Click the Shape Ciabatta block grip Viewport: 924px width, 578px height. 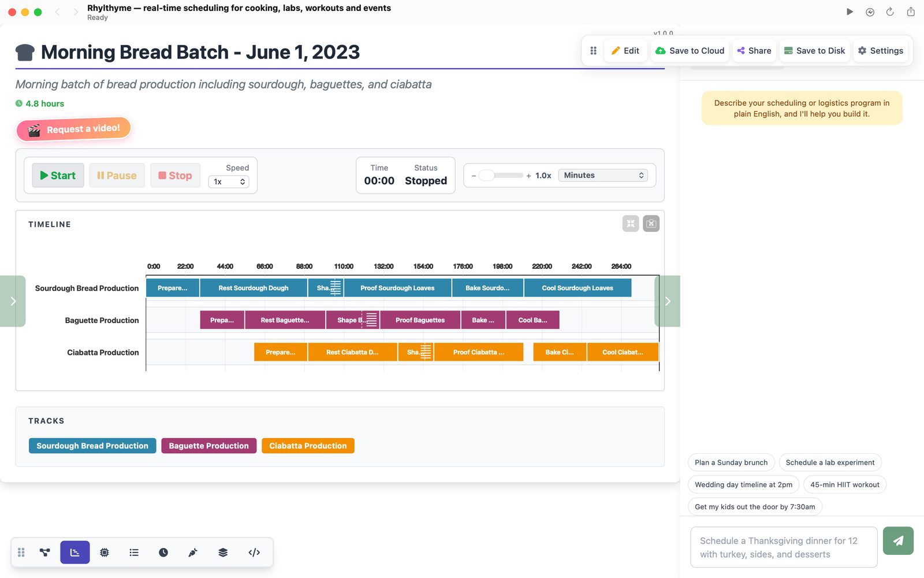(426, 352)
